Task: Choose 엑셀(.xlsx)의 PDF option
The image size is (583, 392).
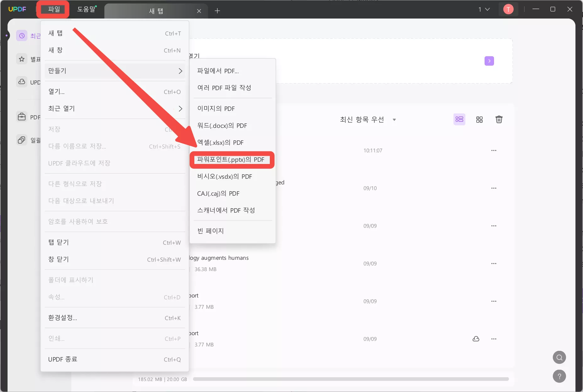Action: 233,143
